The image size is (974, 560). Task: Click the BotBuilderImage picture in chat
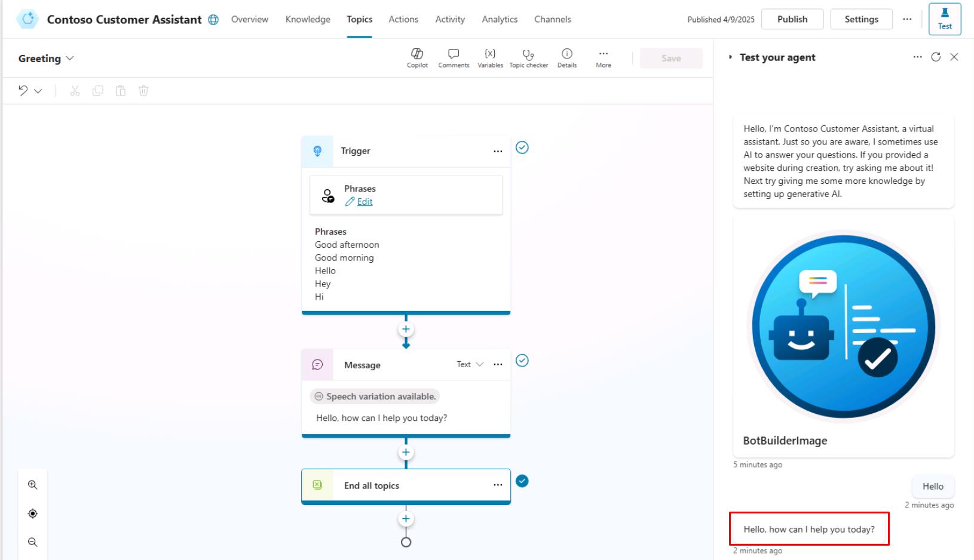843,326
